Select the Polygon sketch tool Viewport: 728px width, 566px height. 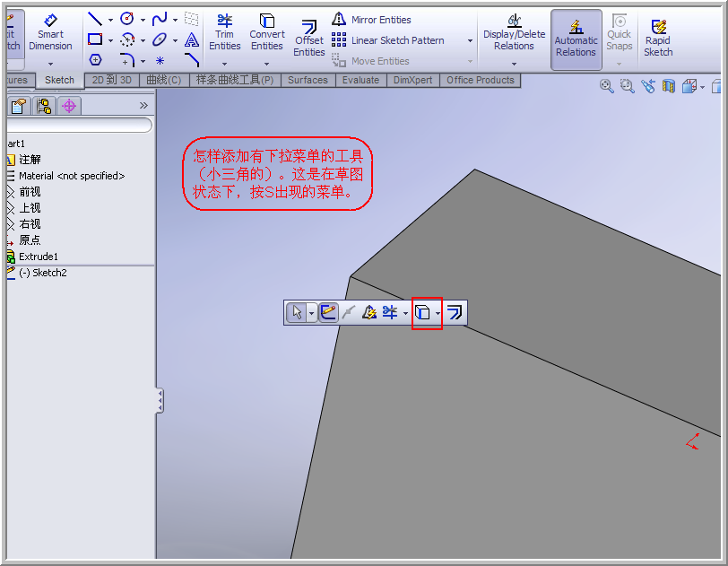pos(95,60)
